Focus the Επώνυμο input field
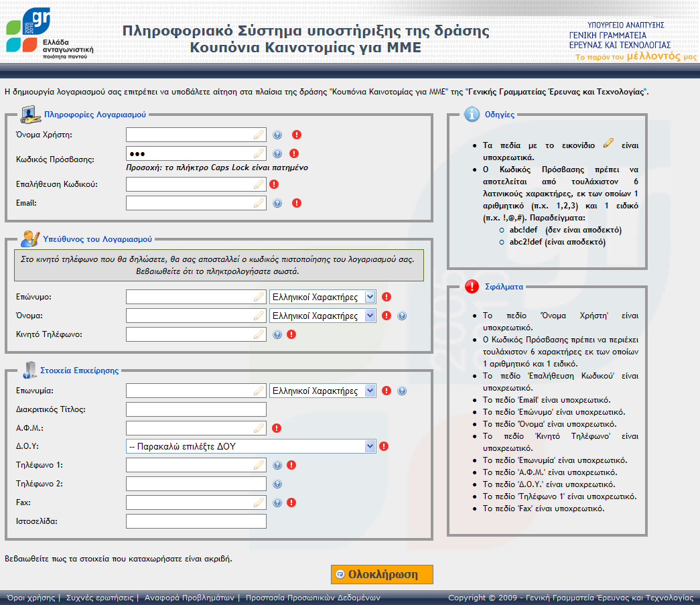This screenshot has height=605, width=700. pos(196,297)
